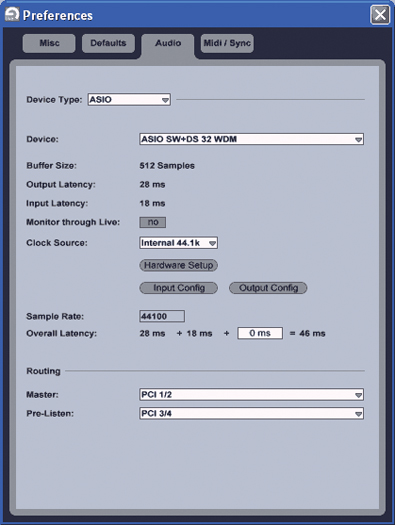Open the Pre-Listen PCI 3/4 dropdown
The height and width of the screenshot is (525, 395).
(251, 414)
